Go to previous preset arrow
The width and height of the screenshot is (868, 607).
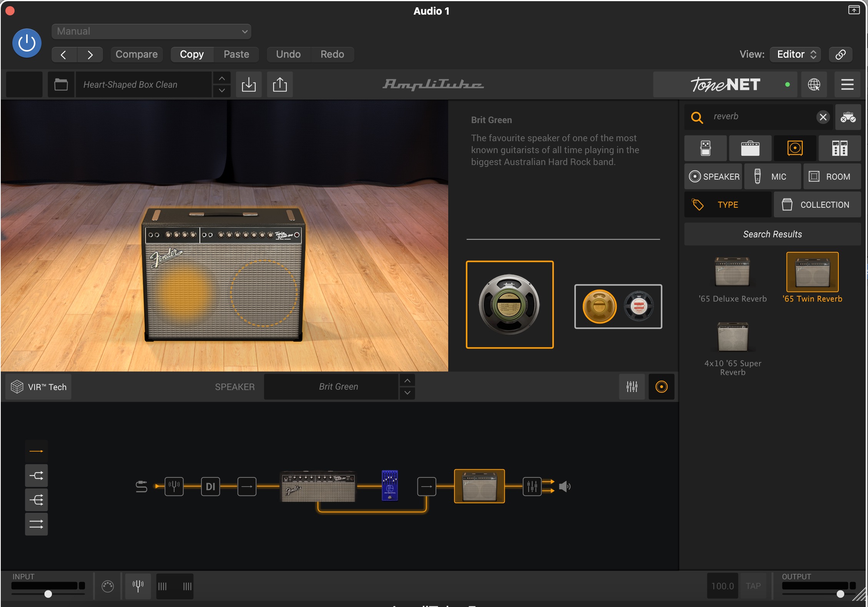tap(64, 55)
